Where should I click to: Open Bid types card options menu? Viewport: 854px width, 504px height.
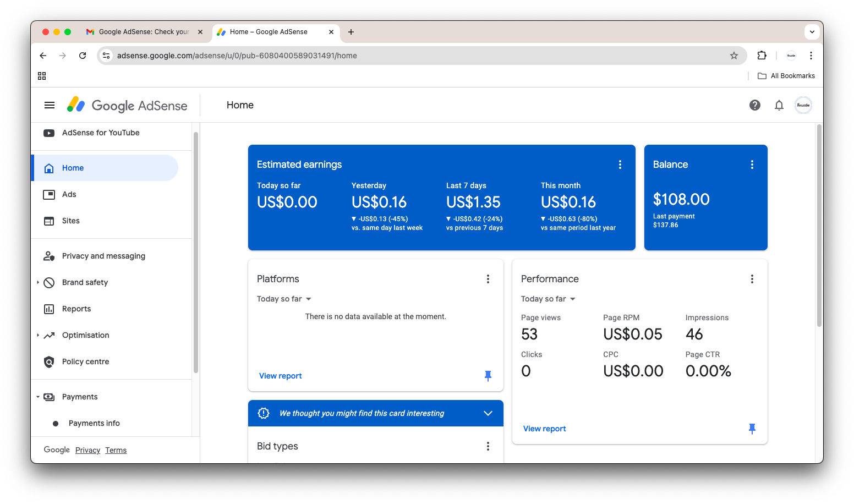coord(488,446)
